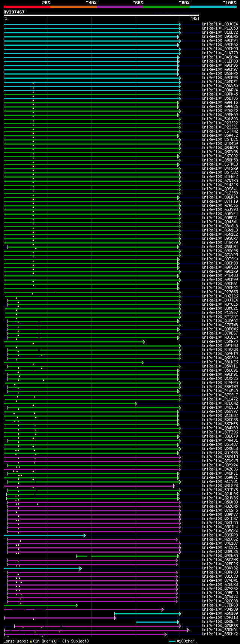Click the UniRef100_A7NTK5 label
Screen dimensions: 240x644
tap(220, 181)
